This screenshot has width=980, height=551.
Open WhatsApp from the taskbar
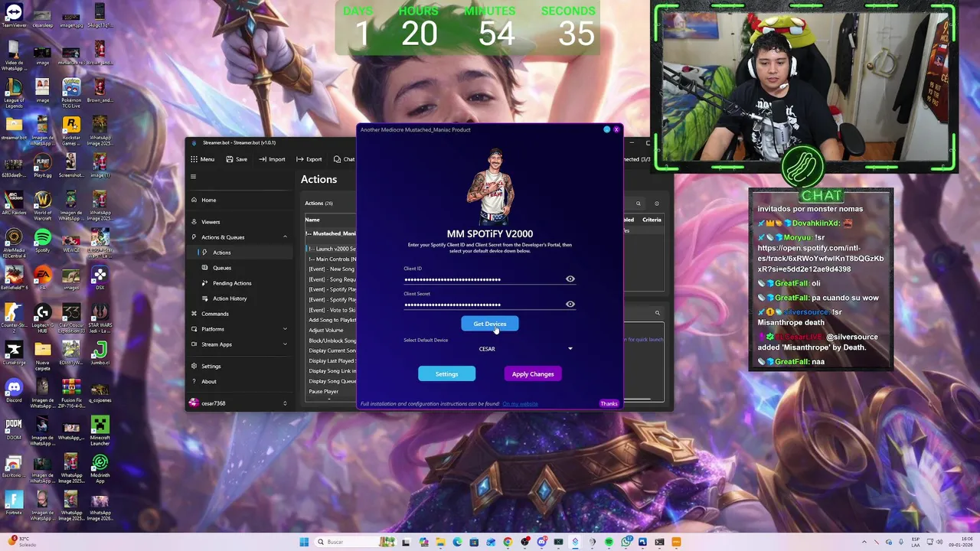click(626, 542)
